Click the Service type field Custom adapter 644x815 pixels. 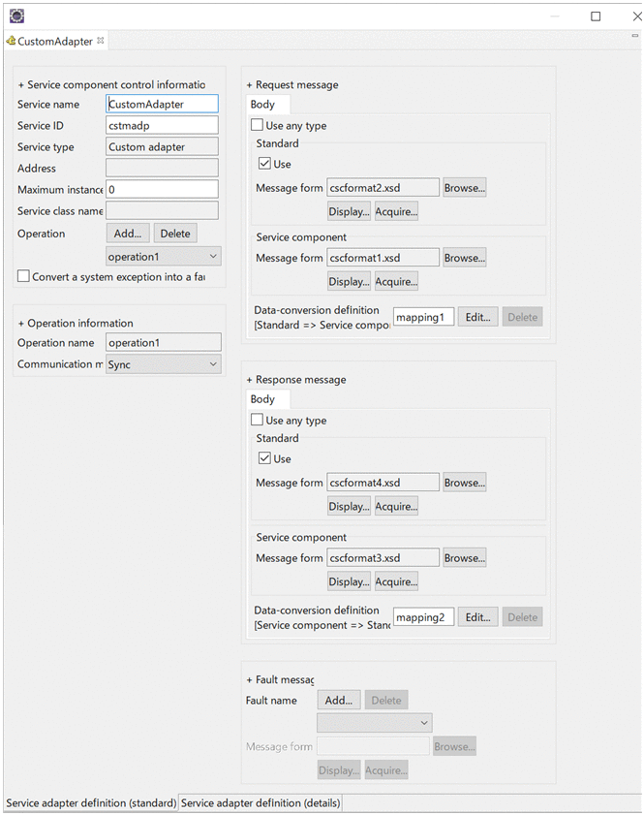click(x=162, y=146)
